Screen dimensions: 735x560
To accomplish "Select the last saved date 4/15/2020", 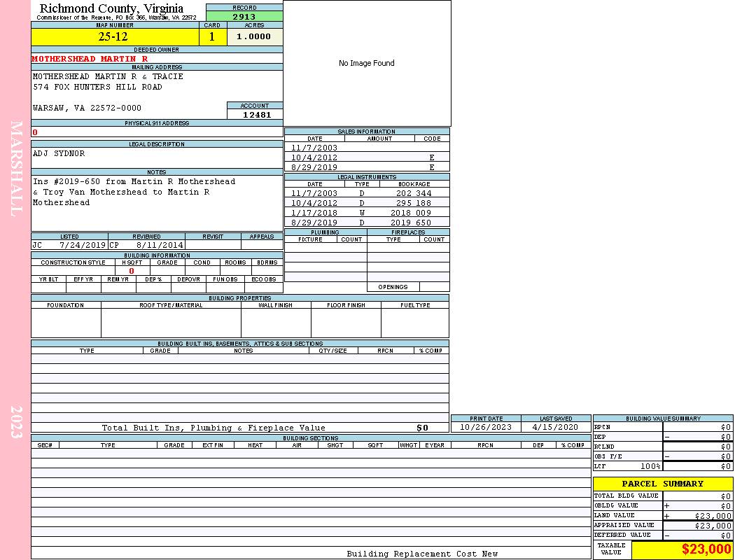I will click(555, 427).
